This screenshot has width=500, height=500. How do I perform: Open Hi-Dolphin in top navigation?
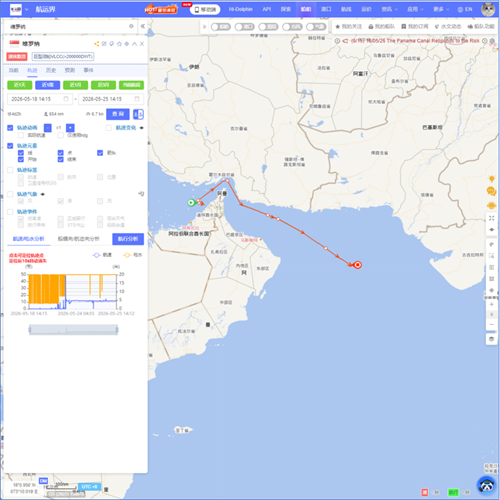[240, 9]
